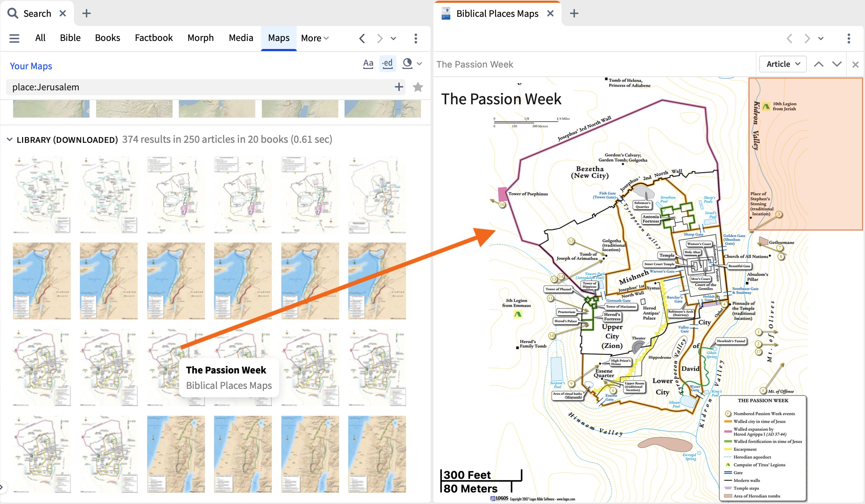The image size is (865, 504).
Task: Toggle match all word forms option
Action: point(387,64)
